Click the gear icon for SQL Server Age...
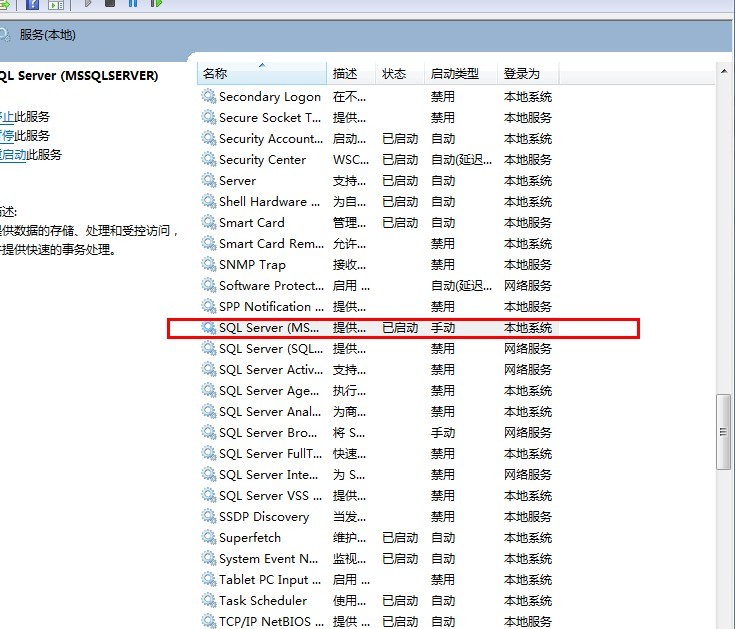The width and height of the screenshot is (735, 629). (x=209, y=390)
